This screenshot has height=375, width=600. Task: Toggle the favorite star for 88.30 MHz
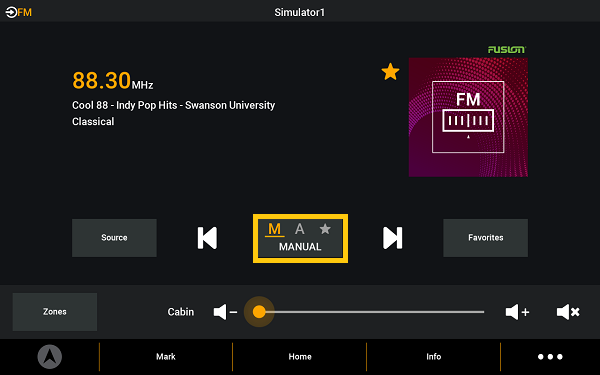pos(390,72)
